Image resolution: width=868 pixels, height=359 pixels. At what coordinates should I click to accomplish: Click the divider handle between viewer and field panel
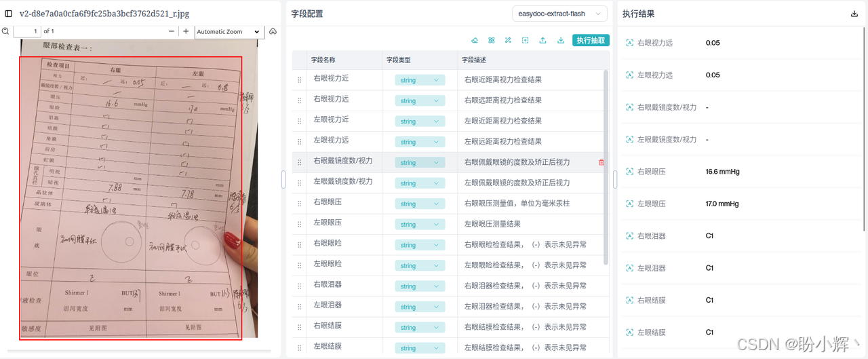point(283,179)
